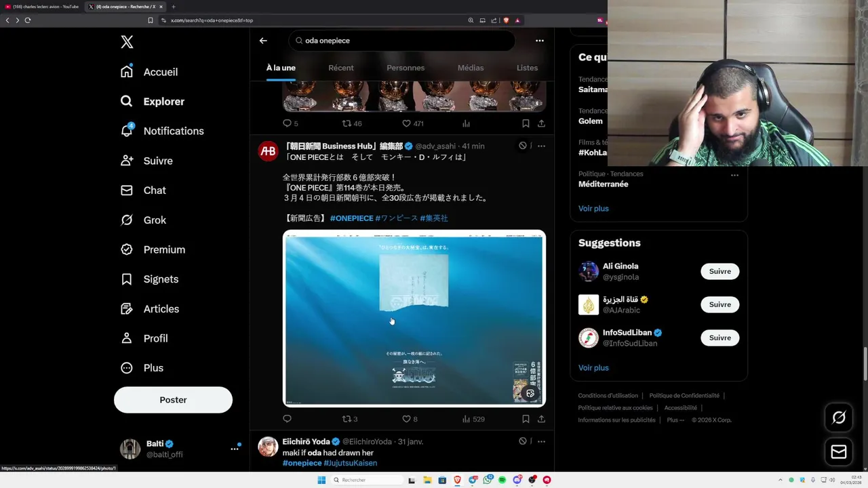Switch to the Personnes tab

tap(406, 68)
